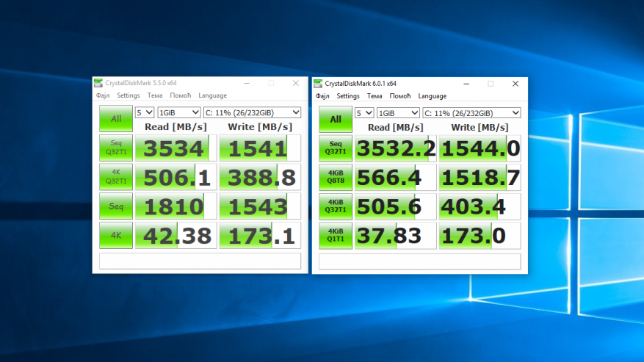Open Фајл menu in CrystalDiskMark 6.0.1
644x362 pixels.
(322, 96)
